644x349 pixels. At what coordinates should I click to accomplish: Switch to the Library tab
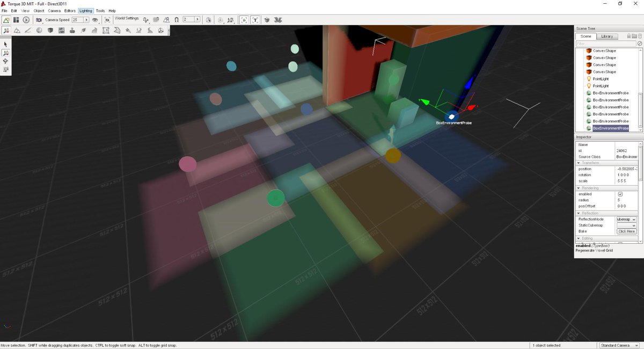(607, 37)
